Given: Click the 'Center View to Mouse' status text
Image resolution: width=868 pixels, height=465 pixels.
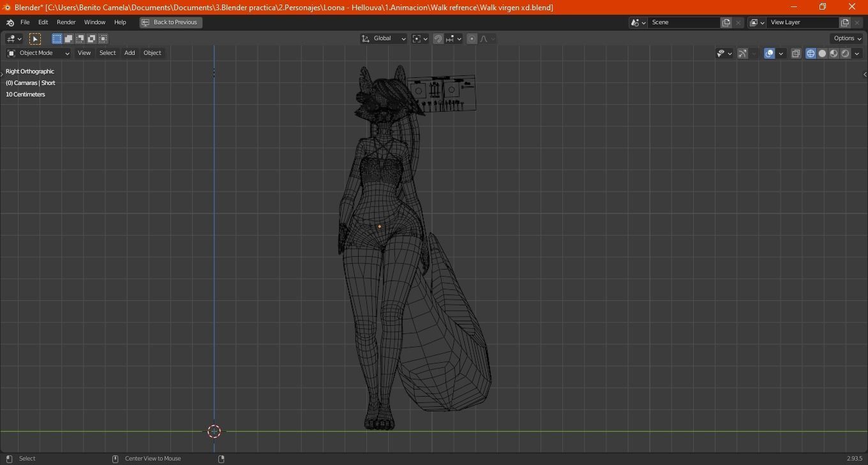Looking at the screenshot, I should pyautogui.click(x=153, y=459).
